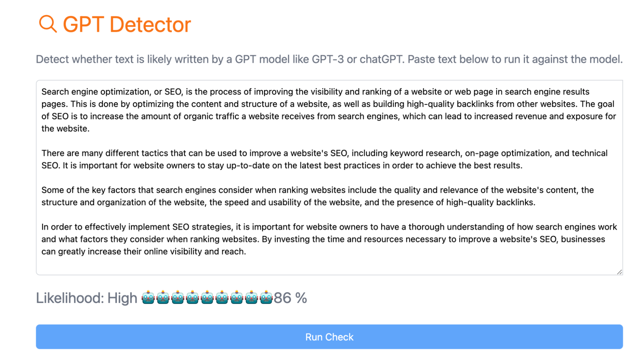
Task: Click the seventh robot emoji in likelihood row
Action: 237,297
